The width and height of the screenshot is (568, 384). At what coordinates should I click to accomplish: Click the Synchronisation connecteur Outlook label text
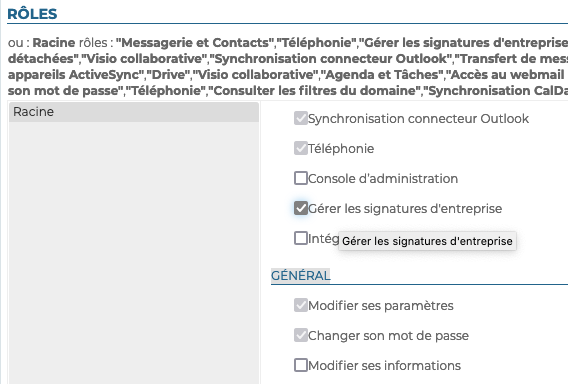(418, 118)
